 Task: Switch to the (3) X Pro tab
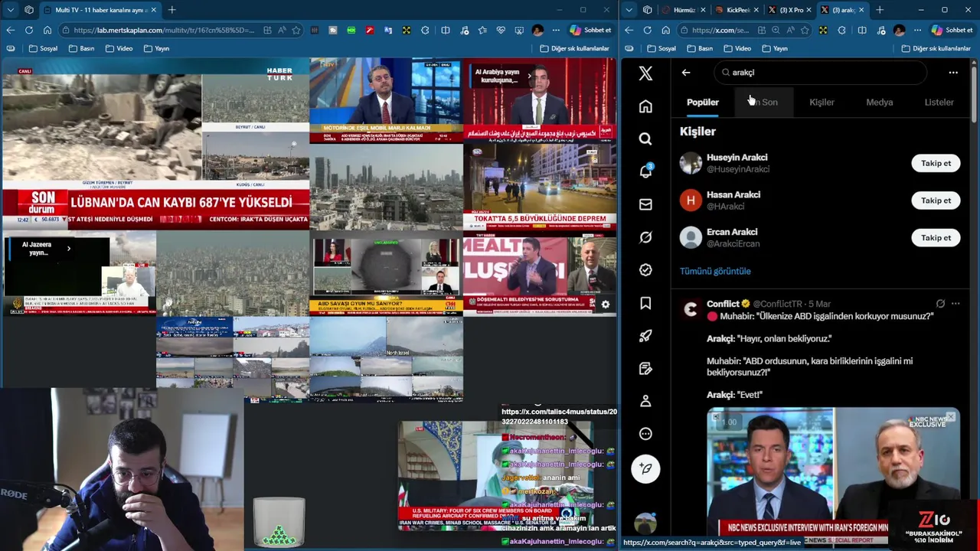coord(789,10)
